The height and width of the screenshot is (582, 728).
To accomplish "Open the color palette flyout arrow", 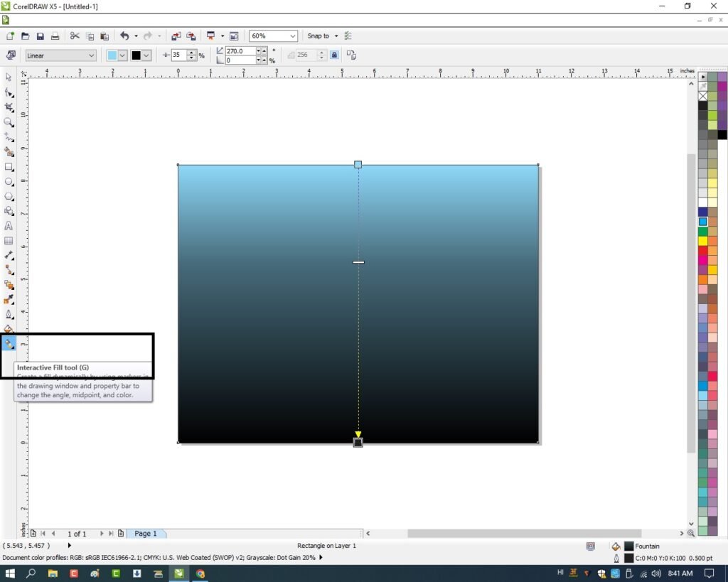I will pos(703,77).
